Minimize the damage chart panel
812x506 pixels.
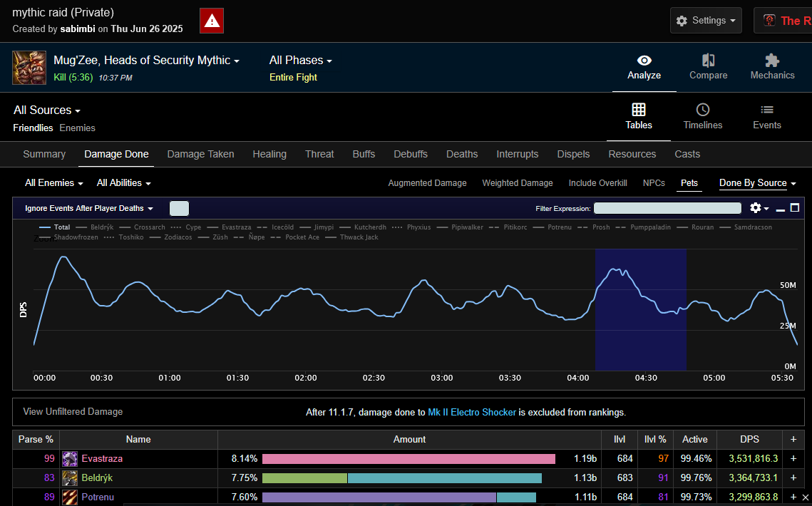pyautogui.click(x=781, y=208)
